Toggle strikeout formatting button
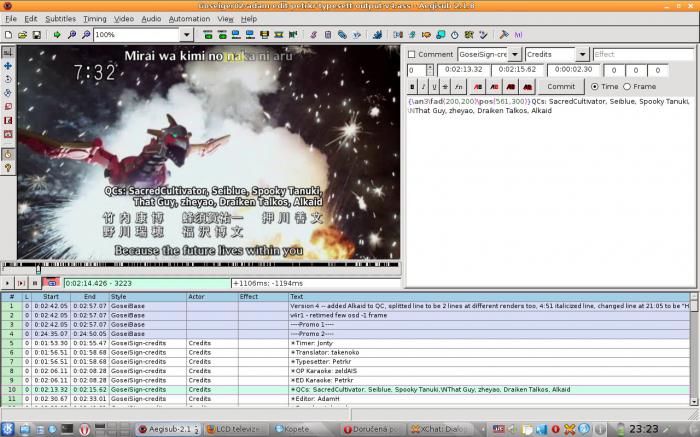The width and height of the screenshot is (700, 437). [x=445, y=87]
